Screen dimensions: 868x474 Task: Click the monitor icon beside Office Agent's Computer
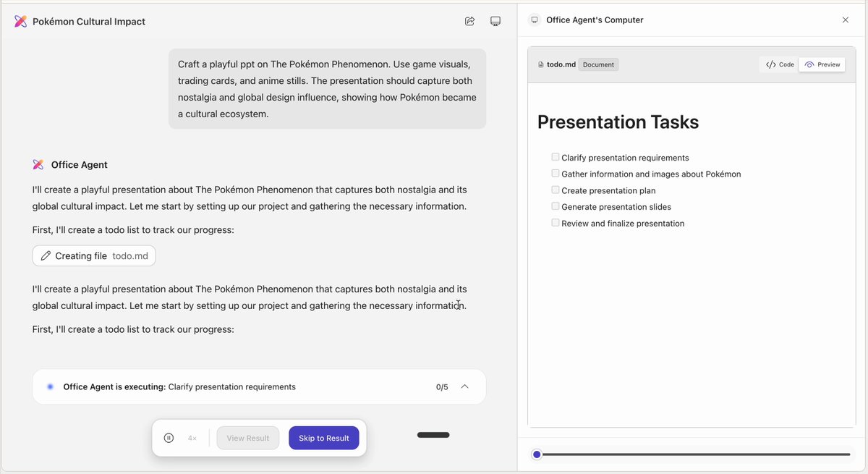click(535, 20)
